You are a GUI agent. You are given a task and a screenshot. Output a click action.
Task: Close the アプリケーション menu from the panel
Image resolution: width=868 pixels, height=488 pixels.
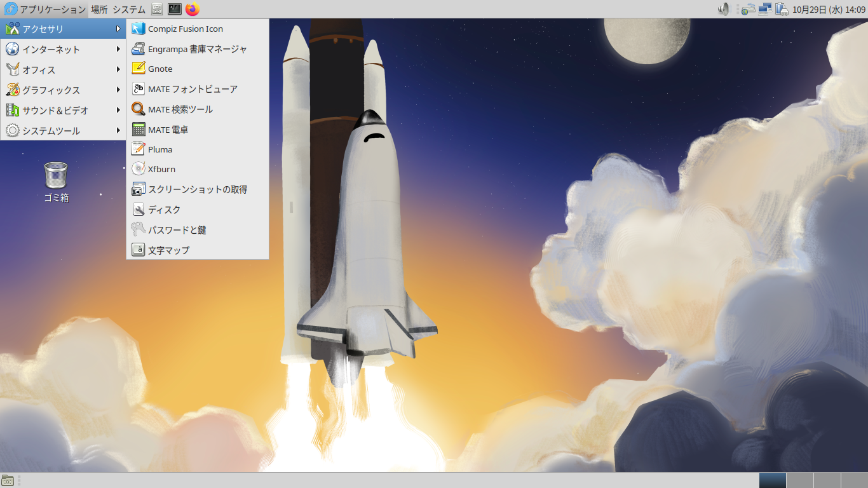(x=44, y=9)
